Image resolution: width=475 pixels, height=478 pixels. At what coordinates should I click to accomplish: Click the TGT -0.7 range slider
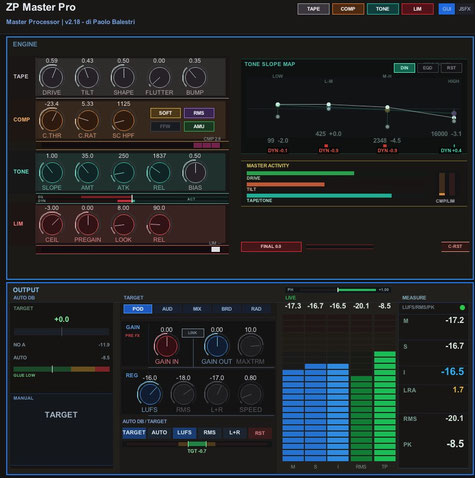pos(197,444)
